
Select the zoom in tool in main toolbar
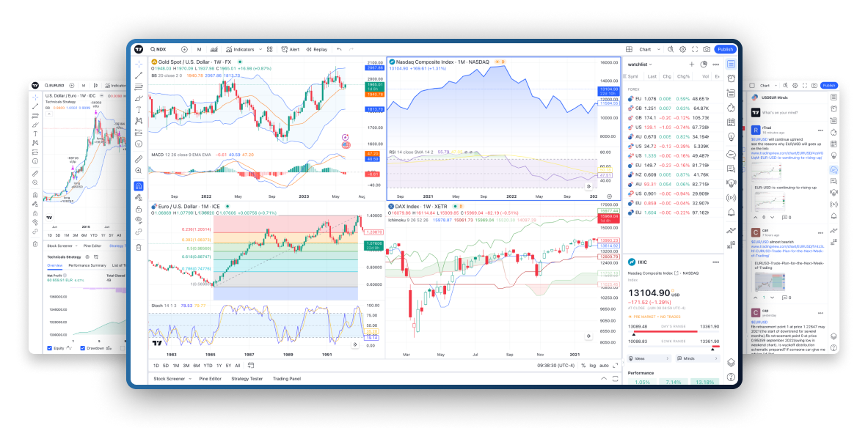pos(139,171)
